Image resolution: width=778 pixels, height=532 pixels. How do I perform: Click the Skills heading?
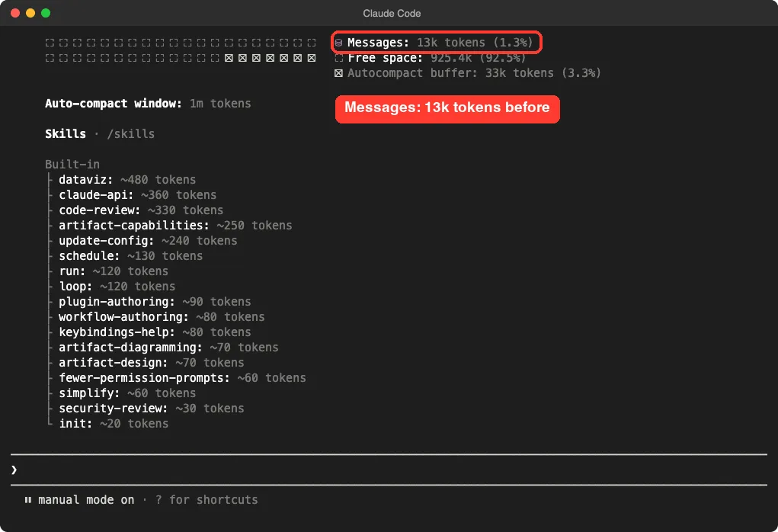pyautogui.click(x=66, y=134)
